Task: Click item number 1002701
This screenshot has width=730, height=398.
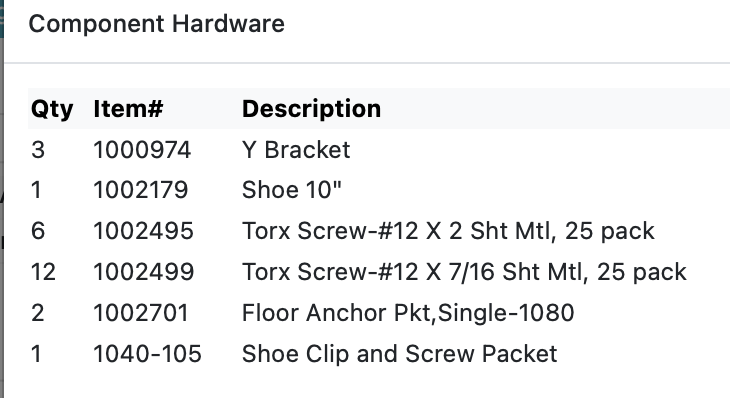Action: click(x=141, y=313)
